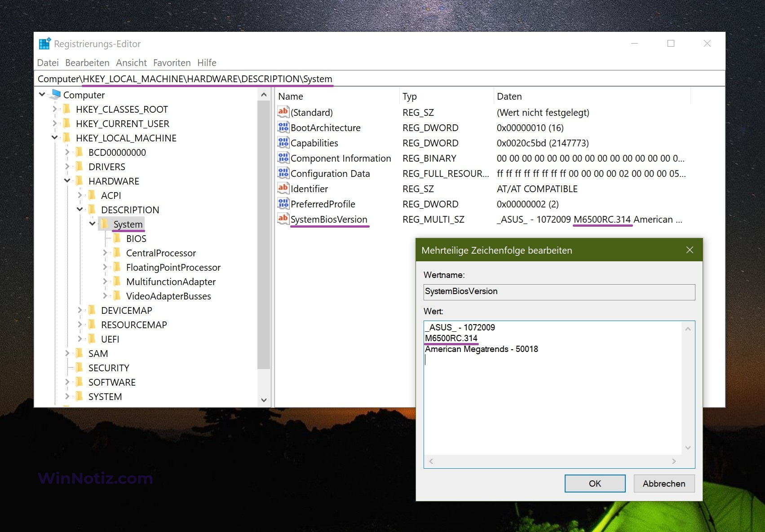Click inside the Wert multiline text box
The width and height of the screenshot is (765, 532).
[x=553, y=404]
